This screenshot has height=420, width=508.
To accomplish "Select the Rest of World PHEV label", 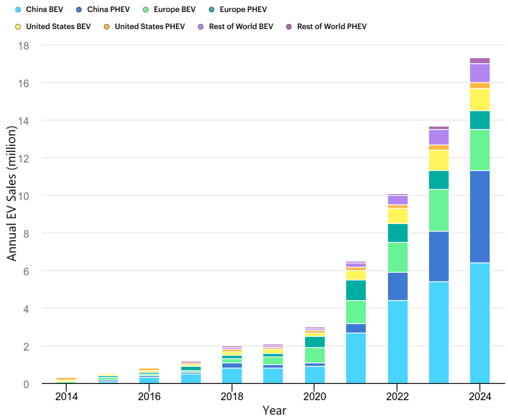I will tap(332, 26).
